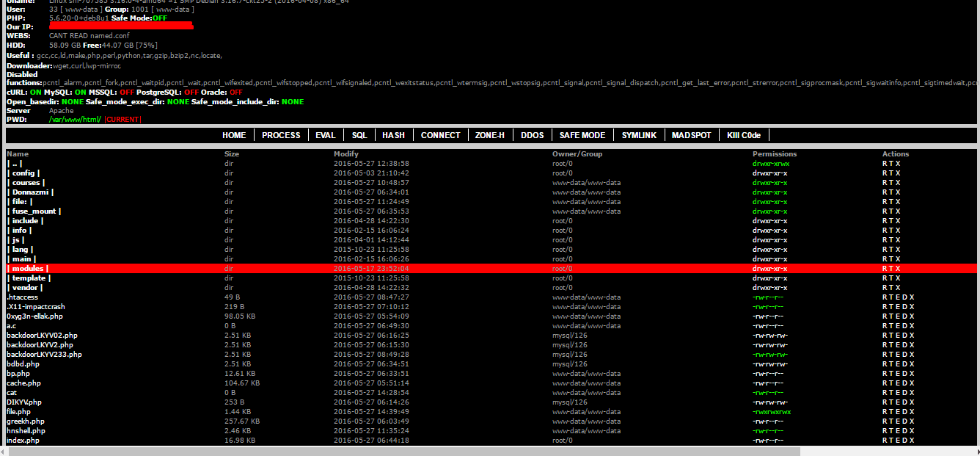Open the index.php file
Screen dimensions: 980x456
pos(23,441)
